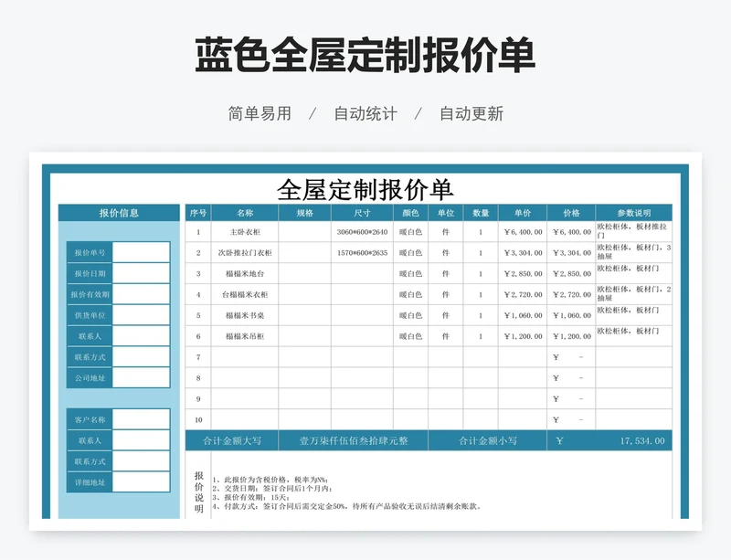Click the 供货单位 input cell

tap(141, 315)
